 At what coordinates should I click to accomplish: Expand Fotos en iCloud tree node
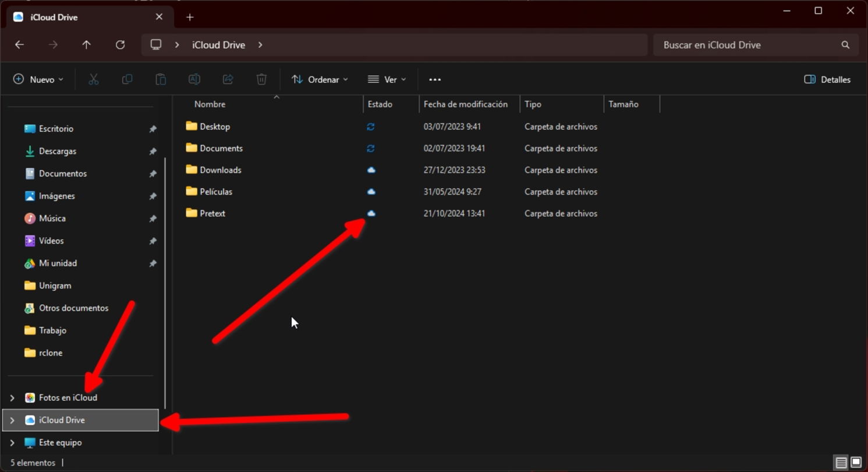click(12, 397)
